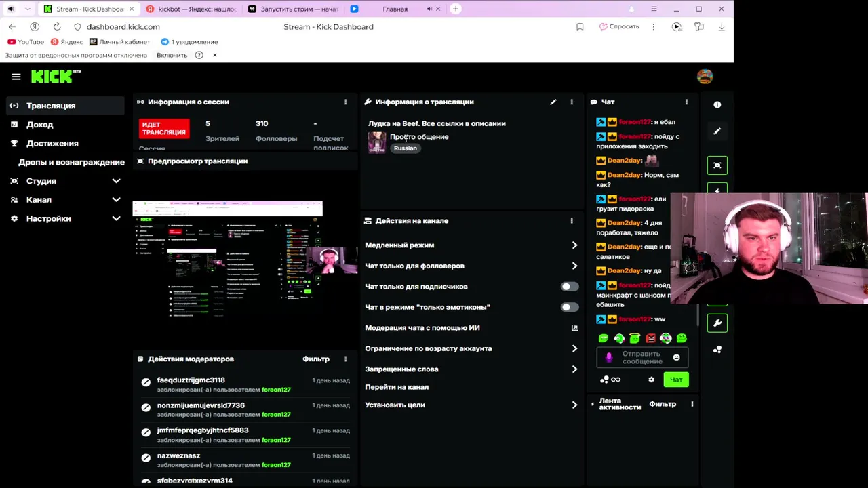Click the stream preview thumbnail
Screen dimensions: 868x488
[x=245, y=260]
